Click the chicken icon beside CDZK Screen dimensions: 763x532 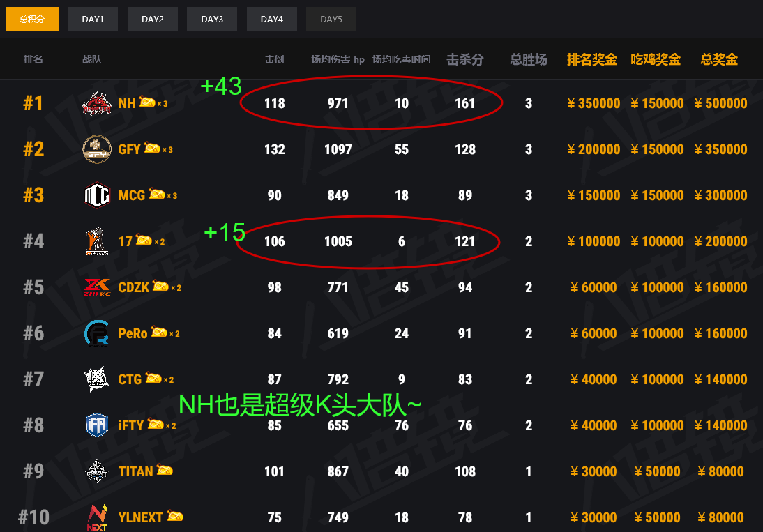pos(160,286)
